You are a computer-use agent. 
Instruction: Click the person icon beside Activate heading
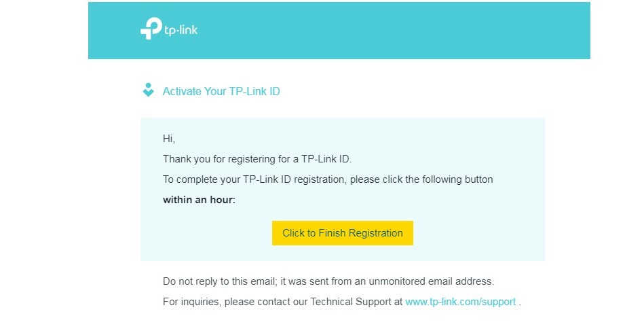(148, 90)
